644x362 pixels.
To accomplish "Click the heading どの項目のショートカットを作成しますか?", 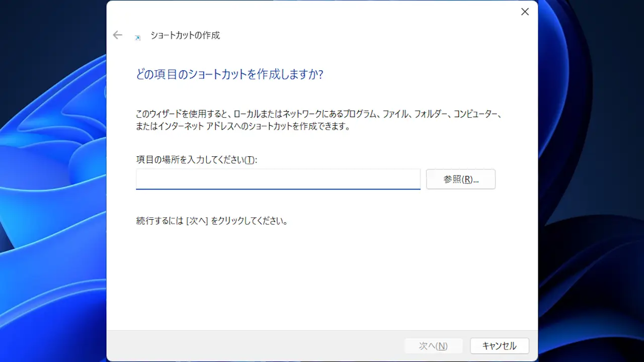I will (229, 75).
